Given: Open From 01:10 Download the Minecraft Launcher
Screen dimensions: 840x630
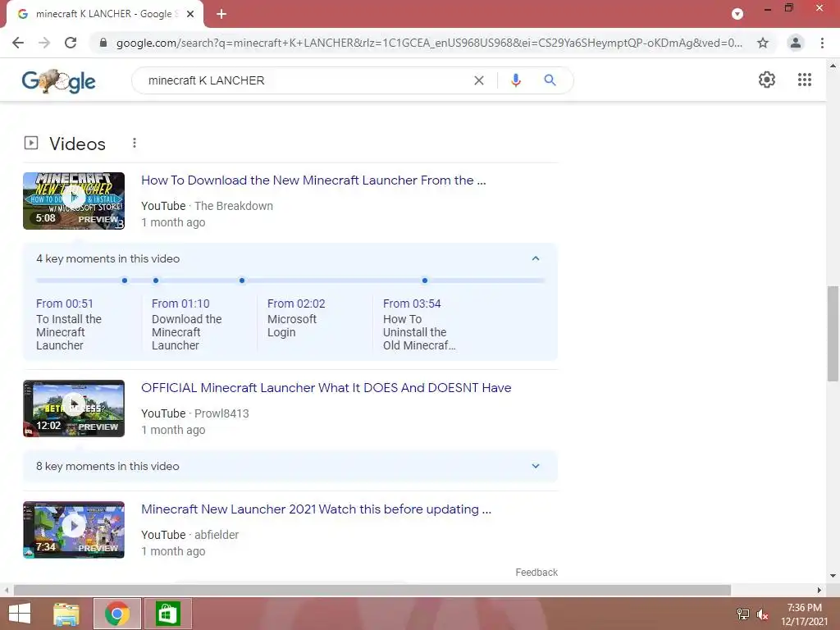Looking at the screenshot, I should pyautogui.click(x=186, y=325).
